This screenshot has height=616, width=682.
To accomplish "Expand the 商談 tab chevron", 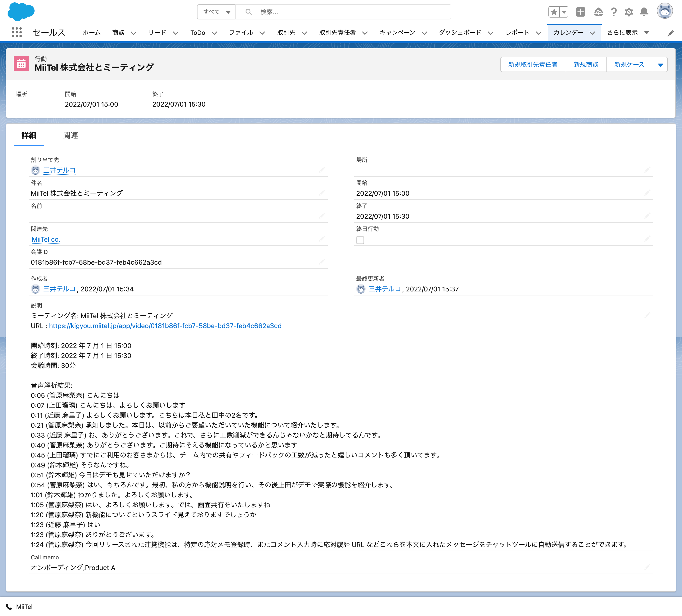I will point(134,33).
